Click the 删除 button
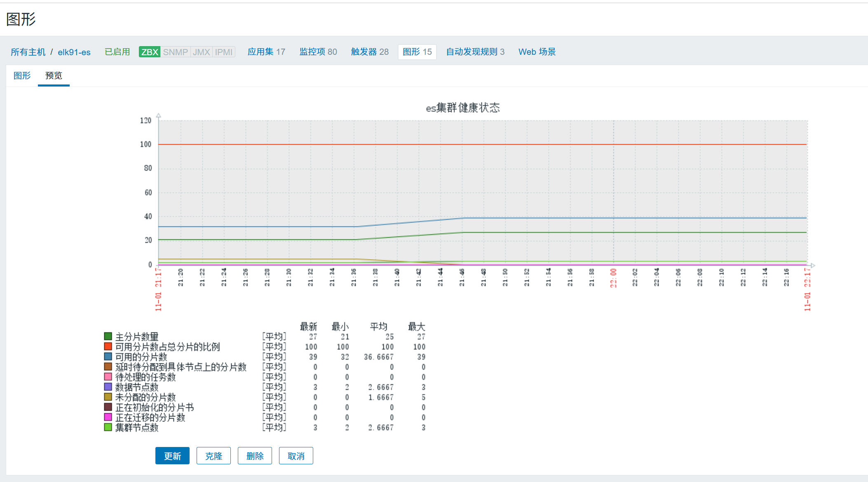868x482 pixels. coord(255,456)
